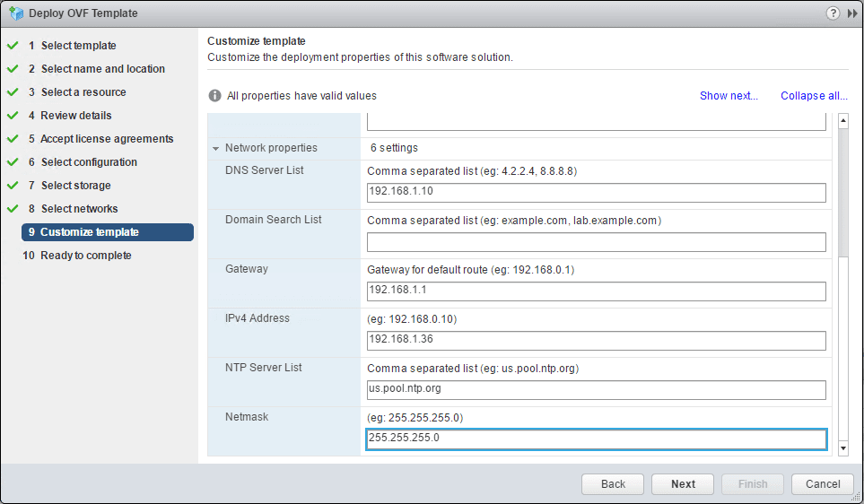Open step 7 Select storage
This screenshot has width=864, height=504.
[x=75, y=186]
